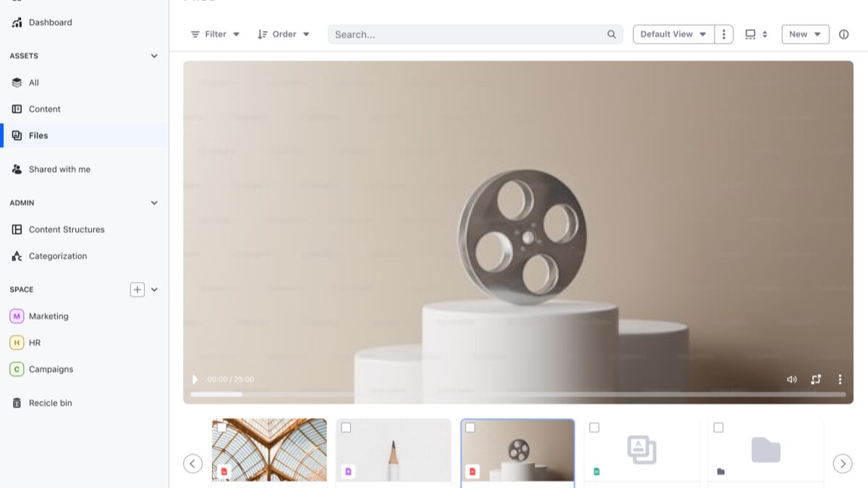Open the Filter dropdown
This screenshot has width=868, height=488.
point(215,34)
